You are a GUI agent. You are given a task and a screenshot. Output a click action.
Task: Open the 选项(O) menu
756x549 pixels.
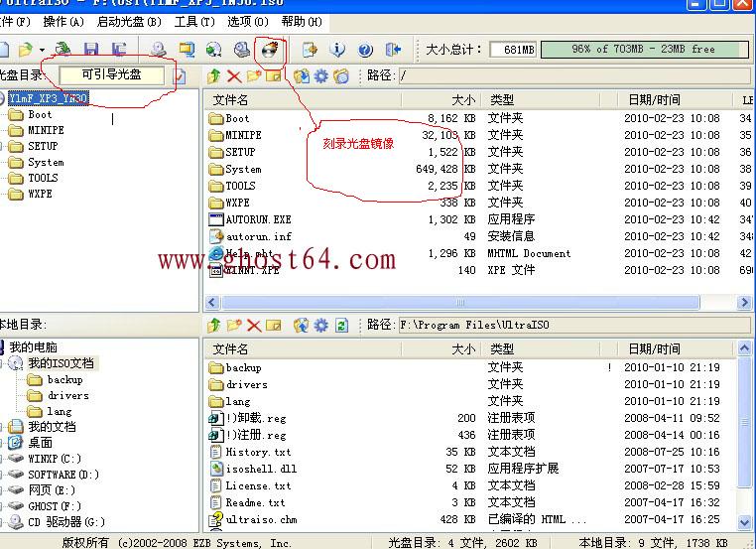(247, 22)
